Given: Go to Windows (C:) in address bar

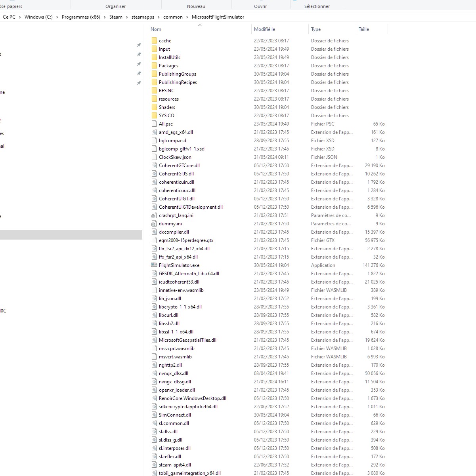Looking at the screenshot, I should click(x=38, y=17).
